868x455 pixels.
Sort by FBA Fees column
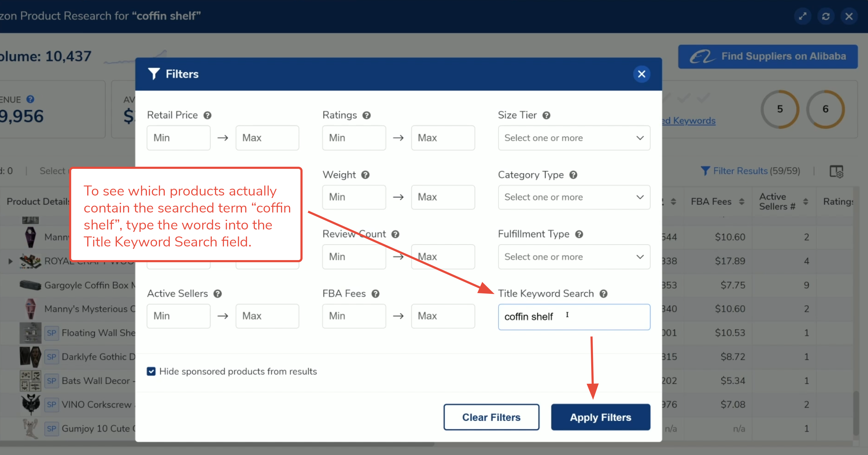(x=741, y=202)
